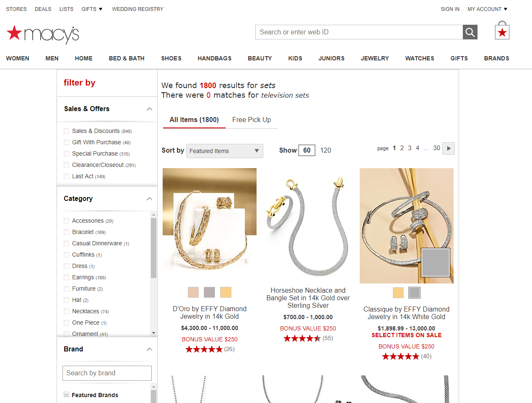Enable the Bracelet category checkbox
532x403 pixels.
tap(66, 232)
